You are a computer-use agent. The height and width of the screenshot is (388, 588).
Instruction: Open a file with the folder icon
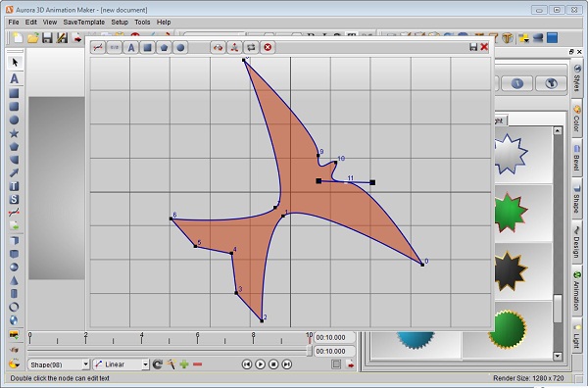click(x=32, y=38)
